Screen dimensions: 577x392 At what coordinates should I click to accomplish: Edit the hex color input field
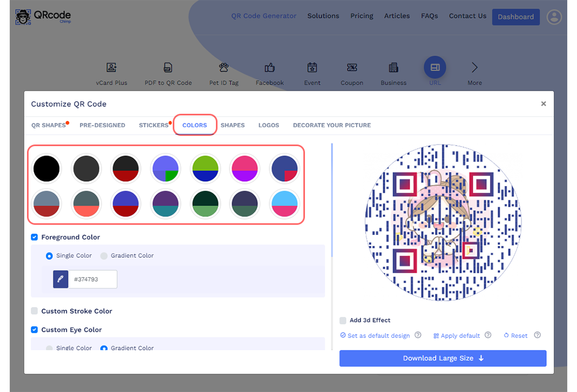tap(93, 279)
